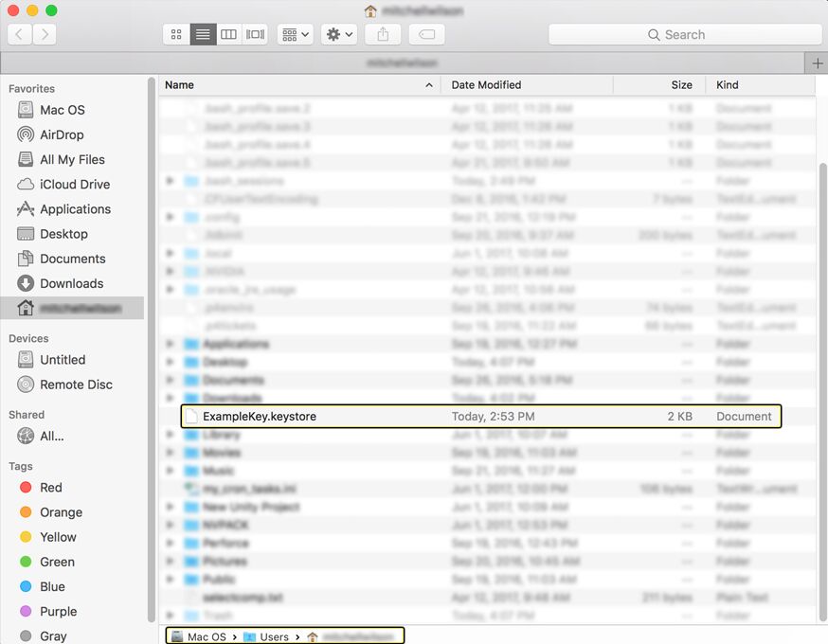828x644 pixels.
Task: Click the Share toolbar icon
Action: (x=382, y=34)
